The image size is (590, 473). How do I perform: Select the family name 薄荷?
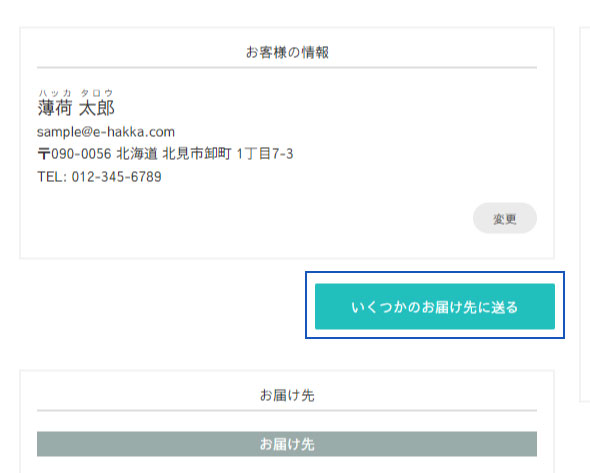coord(55,108)
